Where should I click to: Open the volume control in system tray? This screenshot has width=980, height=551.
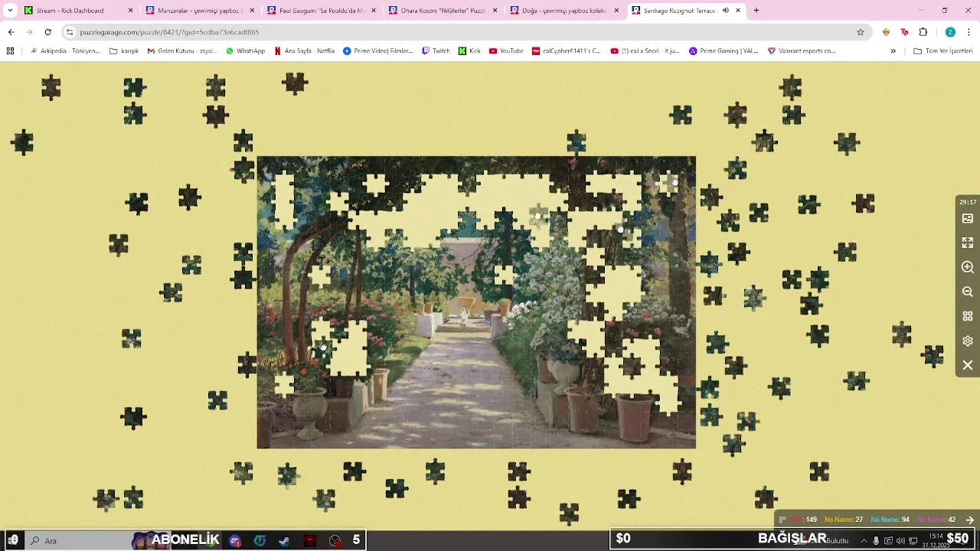tap(900, 541)
